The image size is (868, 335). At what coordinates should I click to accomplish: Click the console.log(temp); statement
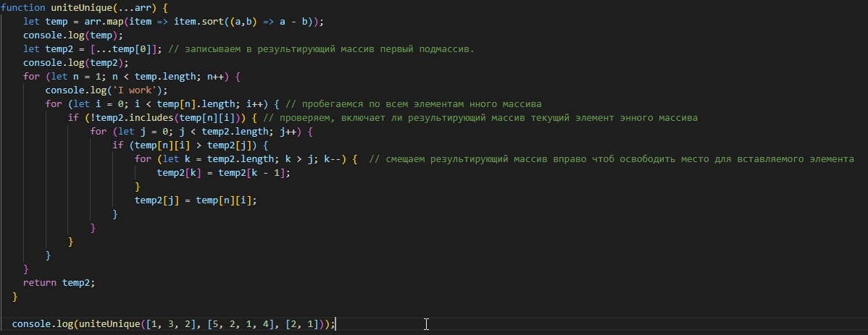point(73,36)
